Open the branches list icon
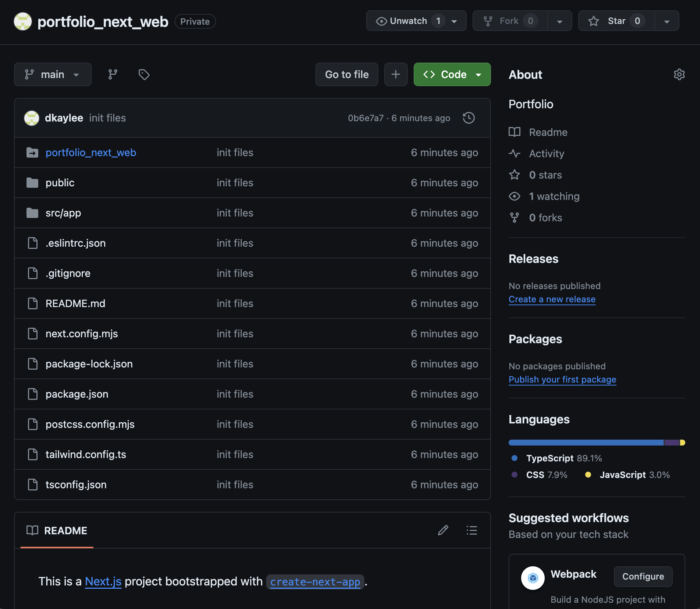700x609 pixels. point(113,74)
